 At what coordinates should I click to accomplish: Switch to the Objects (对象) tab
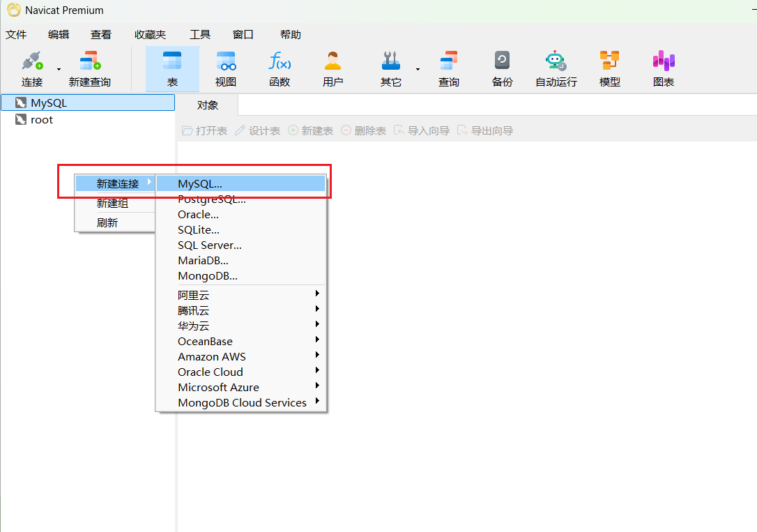click(x=207, y=105)
